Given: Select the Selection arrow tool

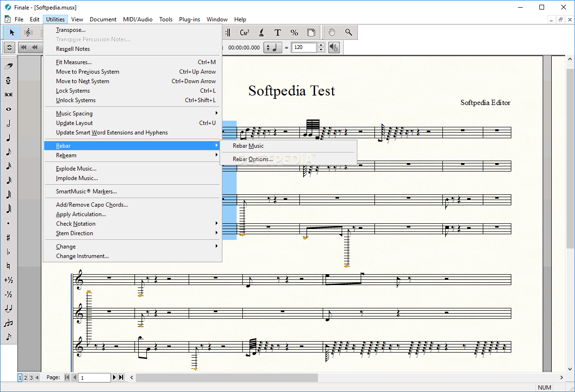Looking at the screenshot, I should tap(12, 32).
